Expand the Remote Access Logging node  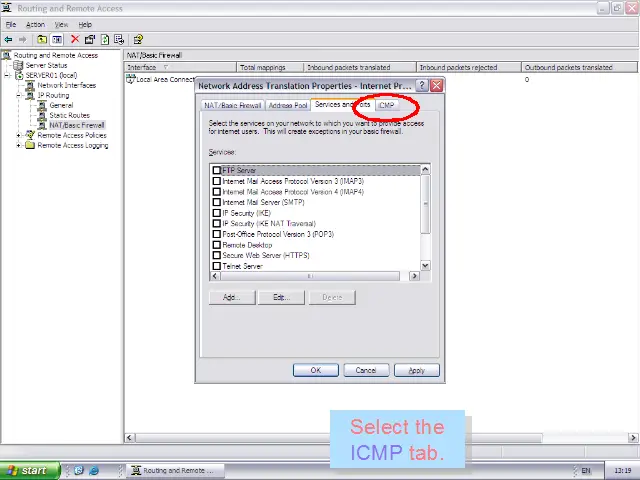[19, 145]
